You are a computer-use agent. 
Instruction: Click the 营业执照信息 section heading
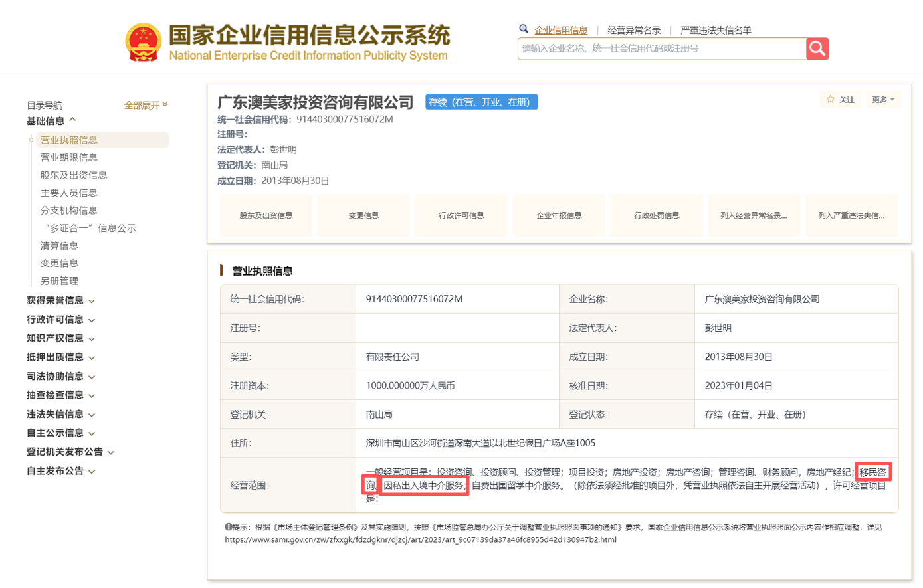[262, 271]
